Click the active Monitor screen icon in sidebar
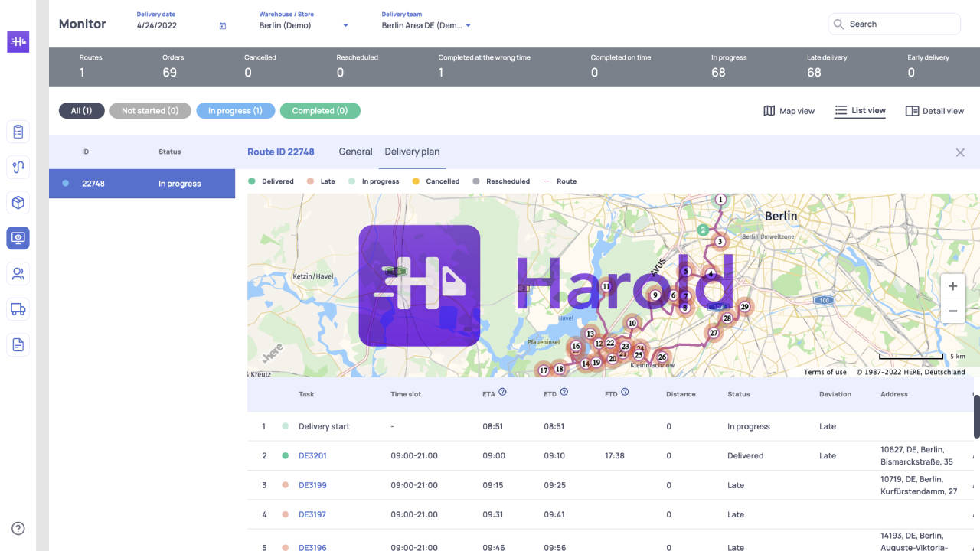The width and height of the screenshot is (980, 551). 18,237
